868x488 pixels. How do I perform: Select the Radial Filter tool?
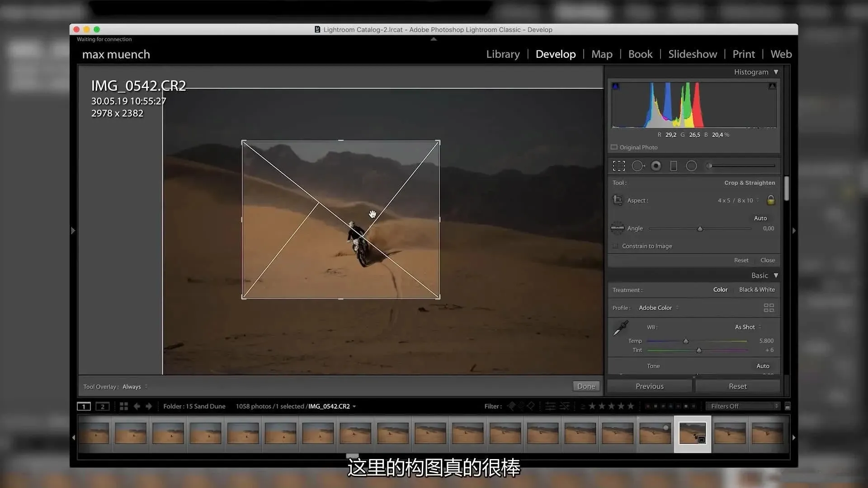pos(691,166)
